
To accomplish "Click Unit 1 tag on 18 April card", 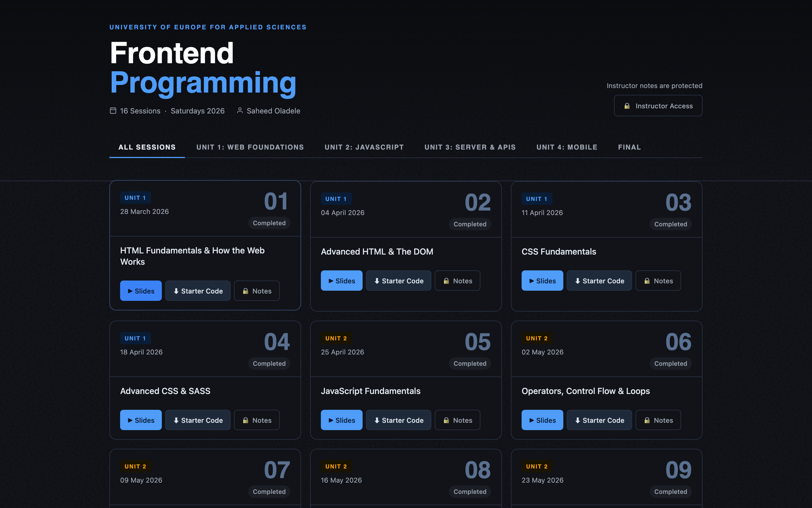I will [135, 338].
